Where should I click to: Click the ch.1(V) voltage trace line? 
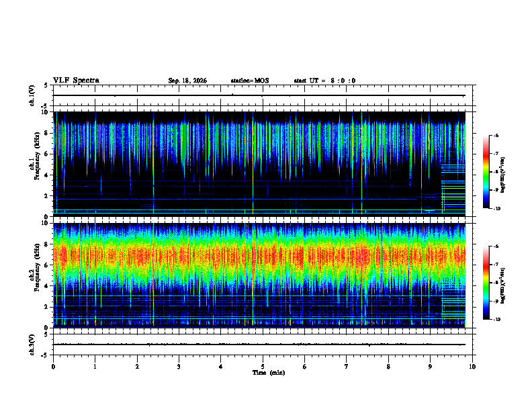pos(259,95)
